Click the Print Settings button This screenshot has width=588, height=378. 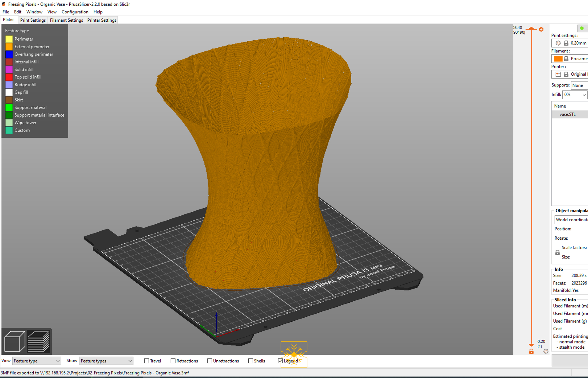32,20
